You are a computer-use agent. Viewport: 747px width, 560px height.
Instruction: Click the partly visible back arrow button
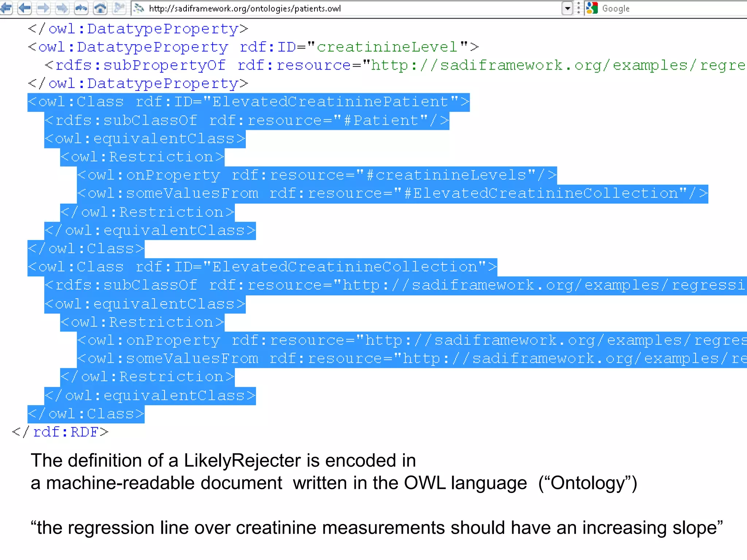pyautogui.click(x=5, y=8)
